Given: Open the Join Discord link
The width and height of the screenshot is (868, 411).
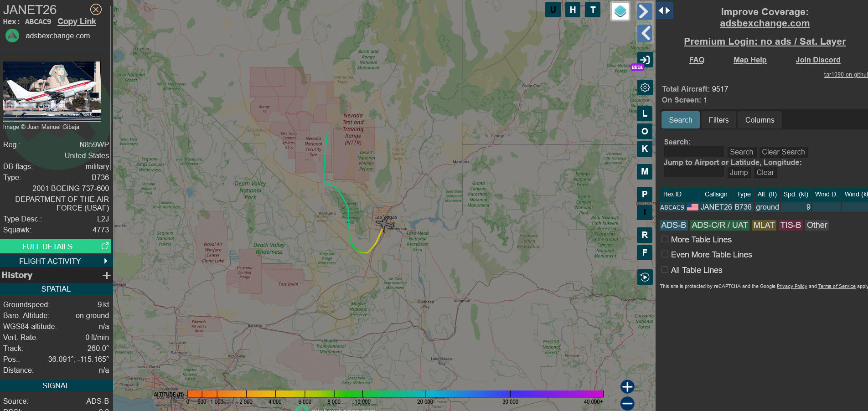Looking at the screenshot, I should [x=818, y=60].
